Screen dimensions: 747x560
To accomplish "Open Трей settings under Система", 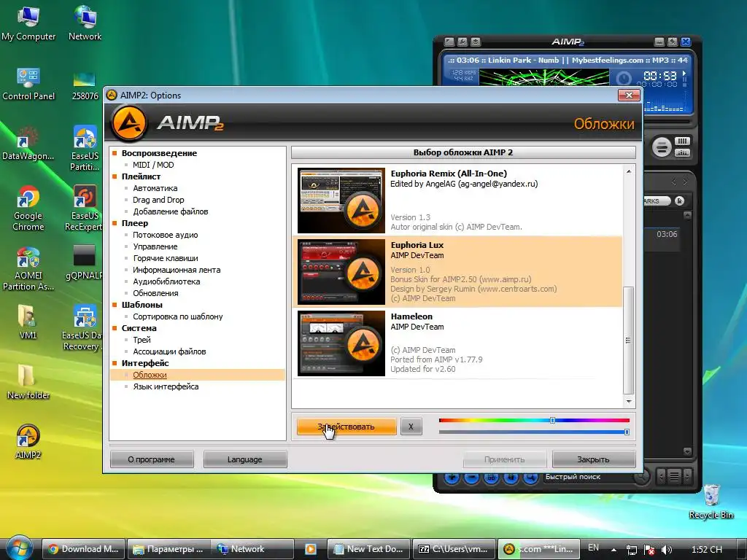I will (x=142, y=340).
